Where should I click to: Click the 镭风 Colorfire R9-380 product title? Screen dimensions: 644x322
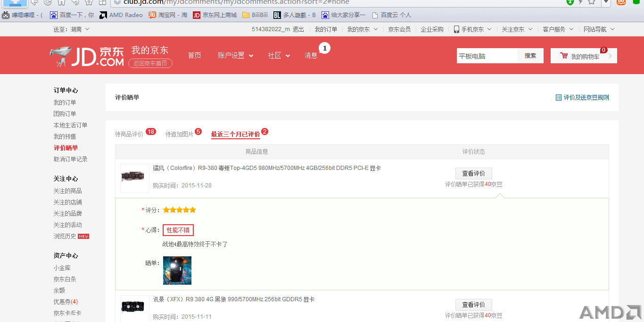tap(267, 168)
